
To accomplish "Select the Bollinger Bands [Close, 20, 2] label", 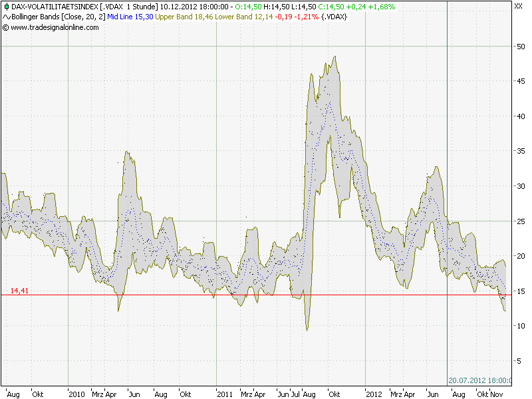I will 59,17.
